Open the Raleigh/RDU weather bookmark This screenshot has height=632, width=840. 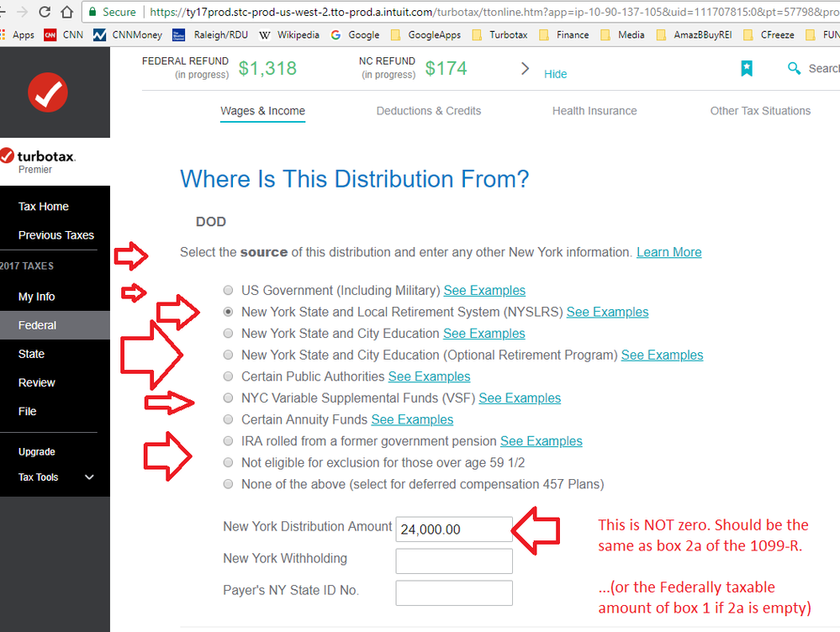(x=210, y=34)
